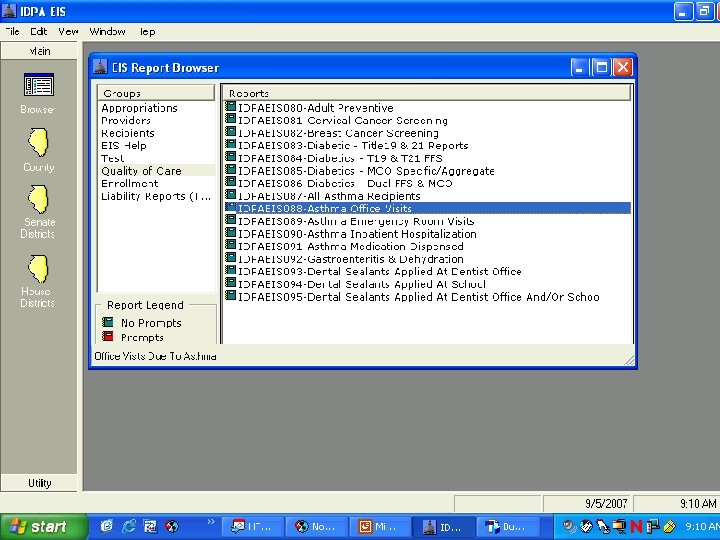Select report IDPAEIS094-Dental Sealants Applied At School
Viewport: 720px width, 540px height.
(x=361, y=284)
